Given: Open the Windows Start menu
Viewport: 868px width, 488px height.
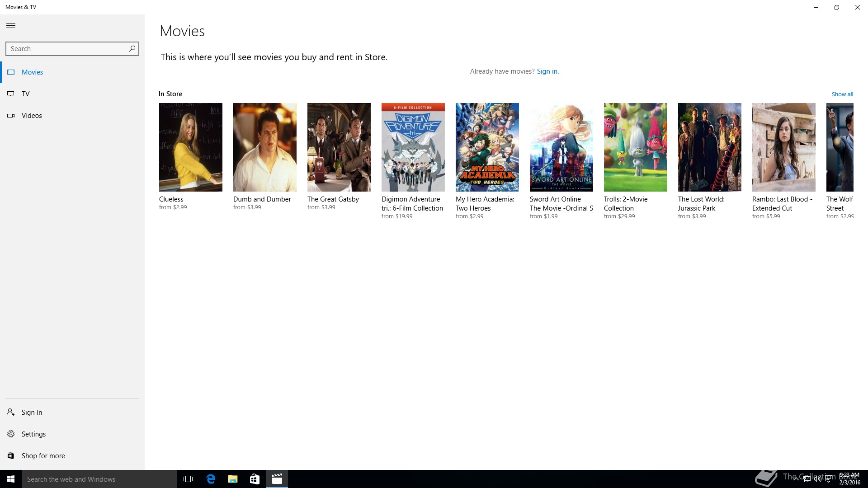Looking at the screenshot, I should [x=11, y=479].
